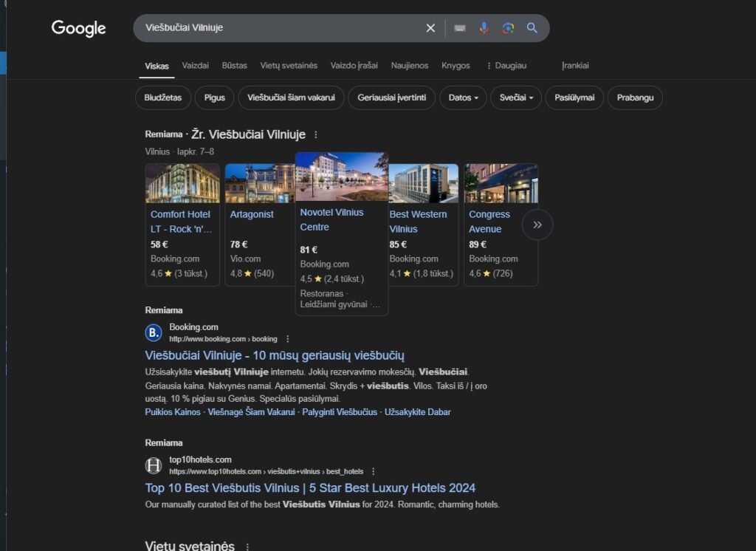Open the Datos dropdown
This screenshot has height=551, width=756.
463,98
